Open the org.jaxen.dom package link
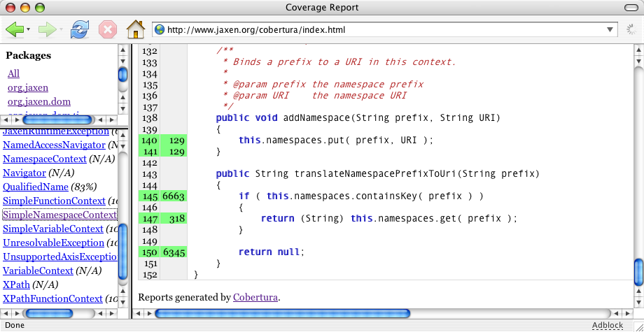The image size is (644, 332). point(39,101)
